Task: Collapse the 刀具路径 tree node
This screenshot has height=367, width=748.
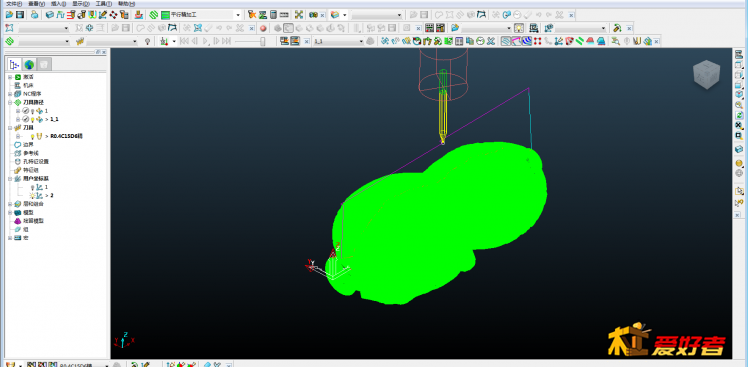Action: pos(10,103)
